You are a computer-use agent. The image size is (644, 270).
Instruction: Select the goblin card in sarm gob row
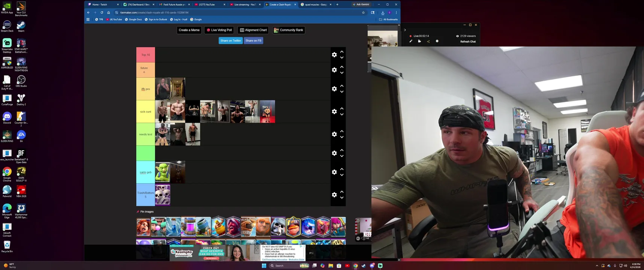(162, 172)
